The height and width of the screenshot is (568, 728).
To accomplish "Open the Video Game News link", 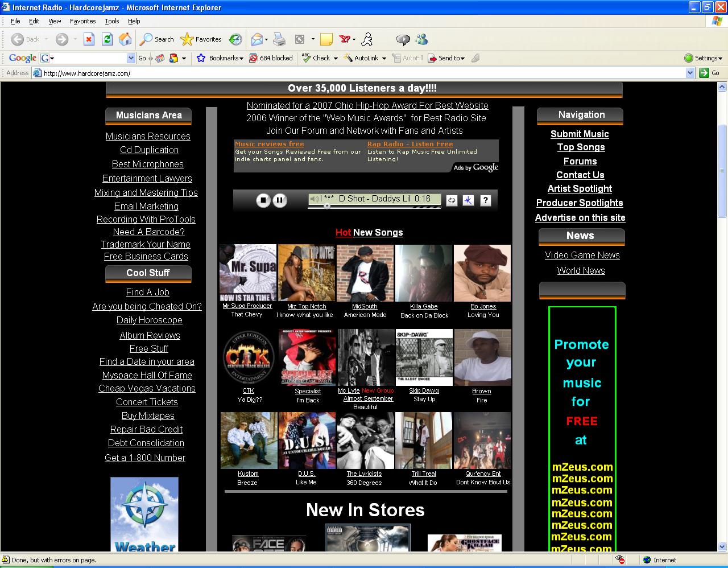I will coord(582,255).
